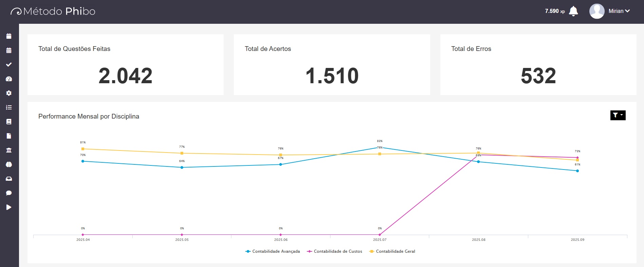644x267 pixels.
Task: Toggle Contabilidade de Custos series in legend
Action: 334,251
